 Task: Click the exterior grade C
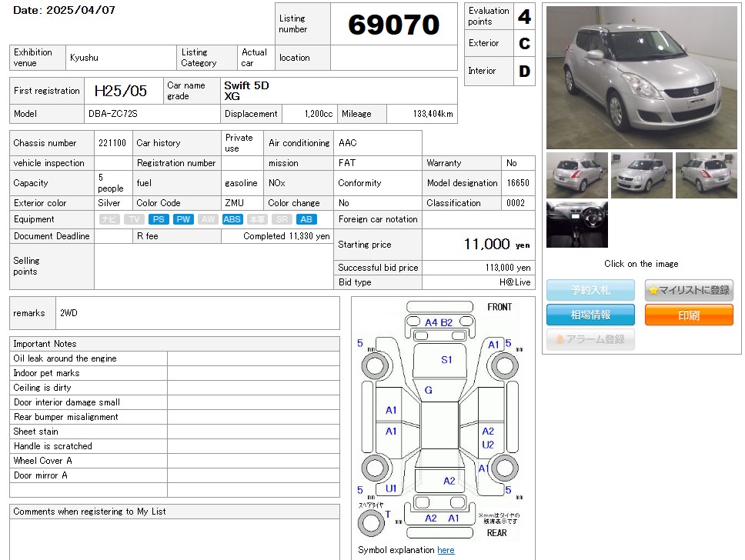pos(524,43)
